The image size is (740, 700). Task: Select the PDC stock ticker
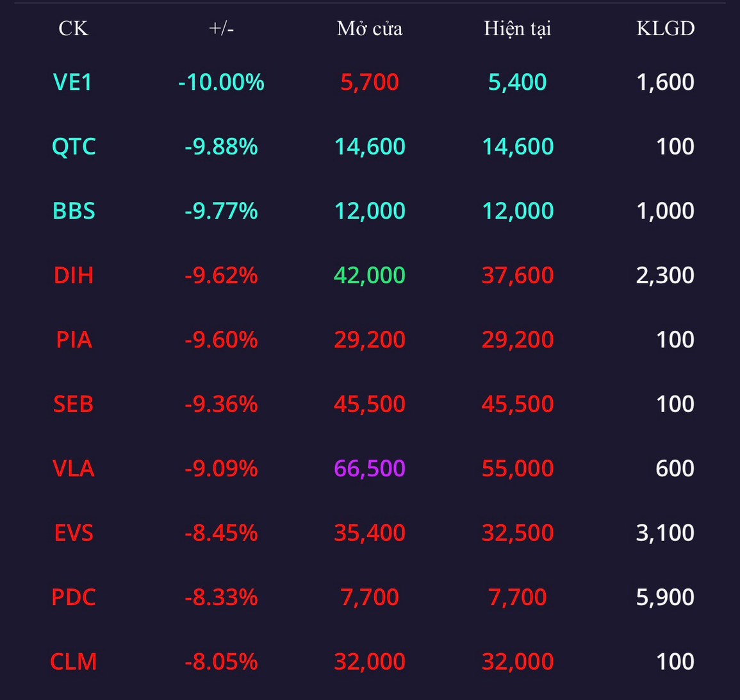(74, 597)
